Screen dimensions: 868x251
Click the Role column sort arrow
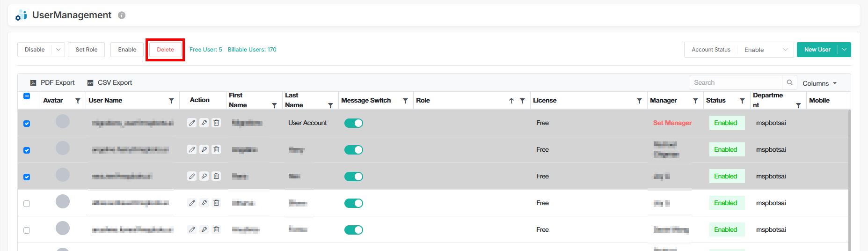click(x=511, y=101)
